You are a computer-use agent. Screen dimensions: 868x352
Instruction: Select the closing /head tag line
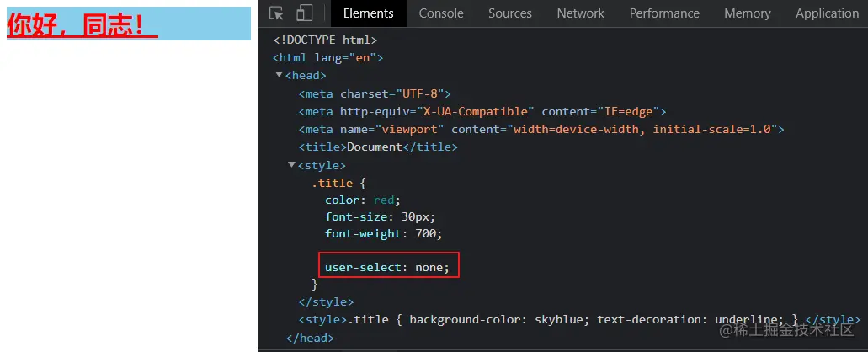[310, 338]
